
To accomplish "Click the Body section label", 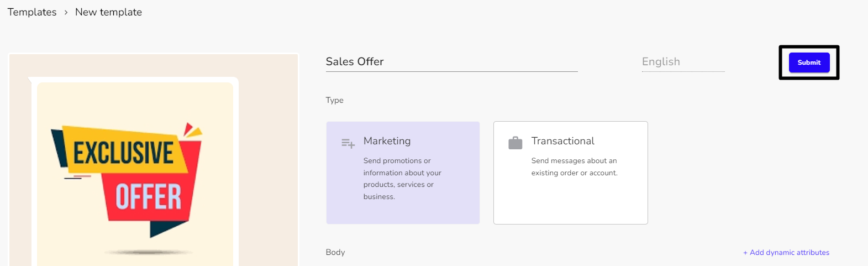I will point(335,252).
